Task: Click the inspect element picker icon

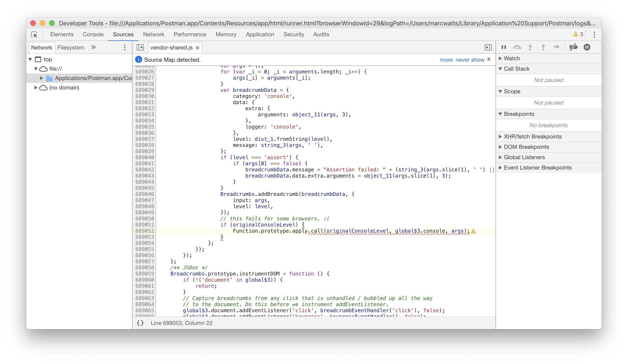Action: click(34, 35)
